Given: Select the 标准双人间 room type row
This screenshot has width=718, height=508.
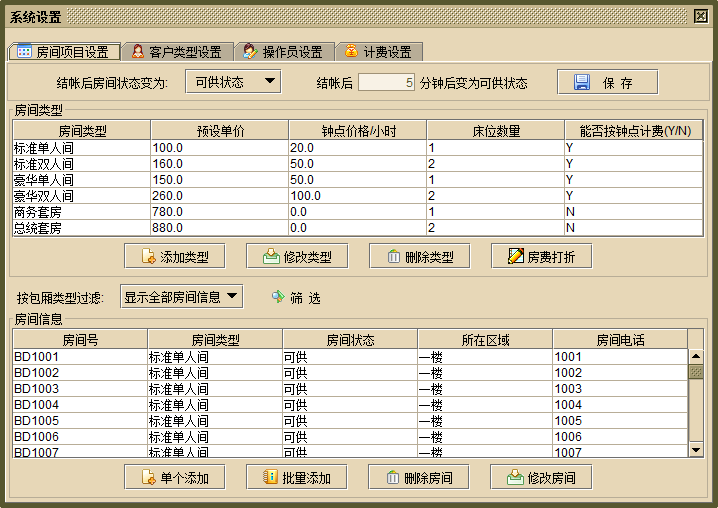Looking at the screenshot, I should (358, 164).
